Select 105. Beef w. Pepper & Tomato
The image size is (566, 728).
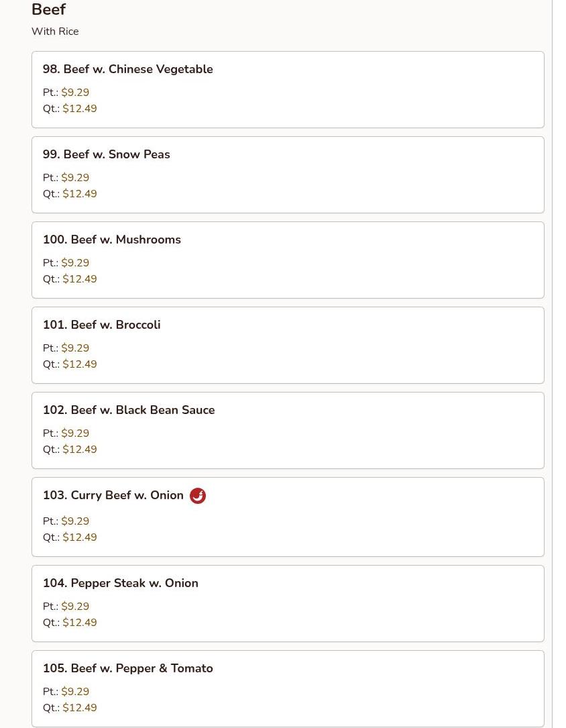pos(288,688)
